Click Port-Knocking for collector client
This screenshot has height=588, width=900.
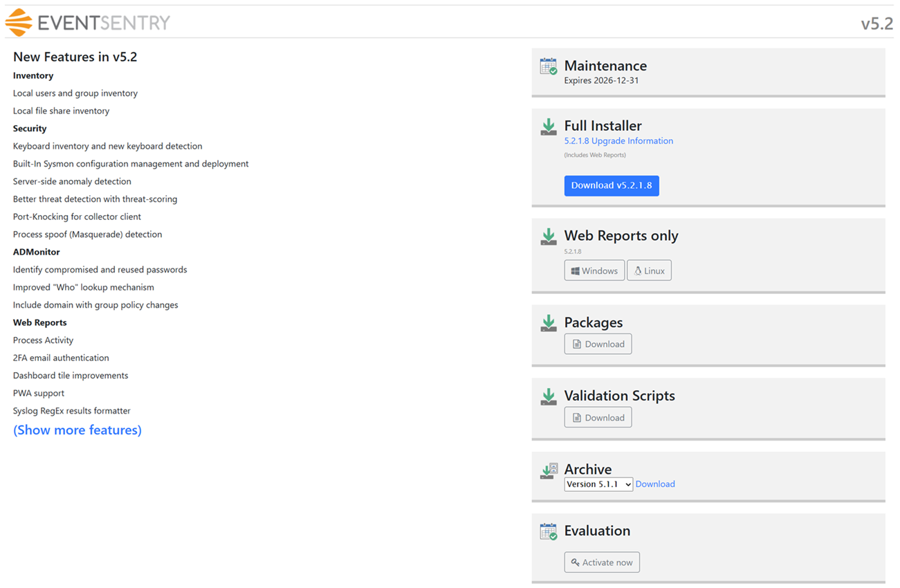[x=77, y=217]
